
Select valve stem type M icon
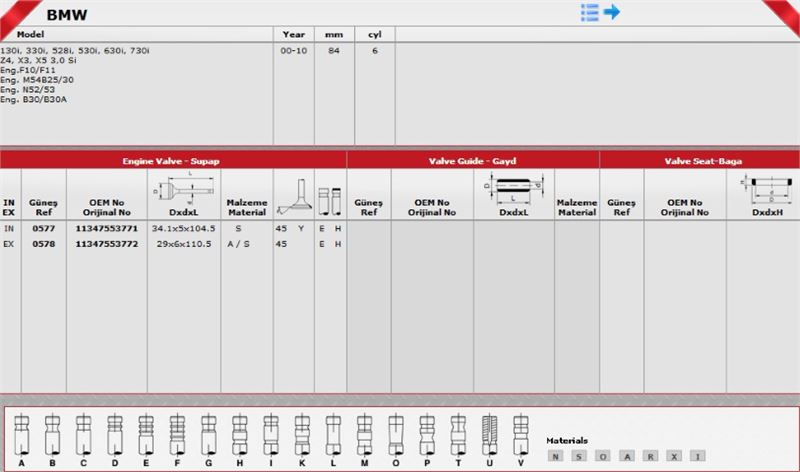[x=364, y=435]
